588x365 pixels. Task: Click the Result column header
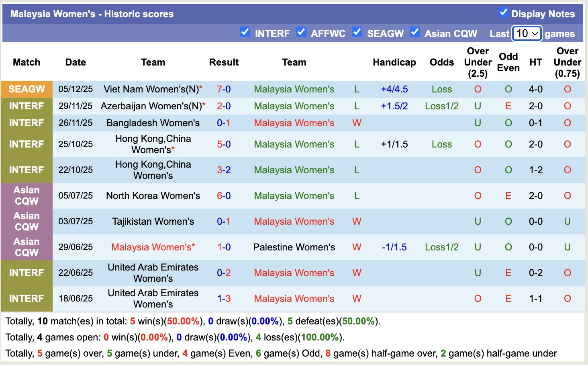coord(224,62)
